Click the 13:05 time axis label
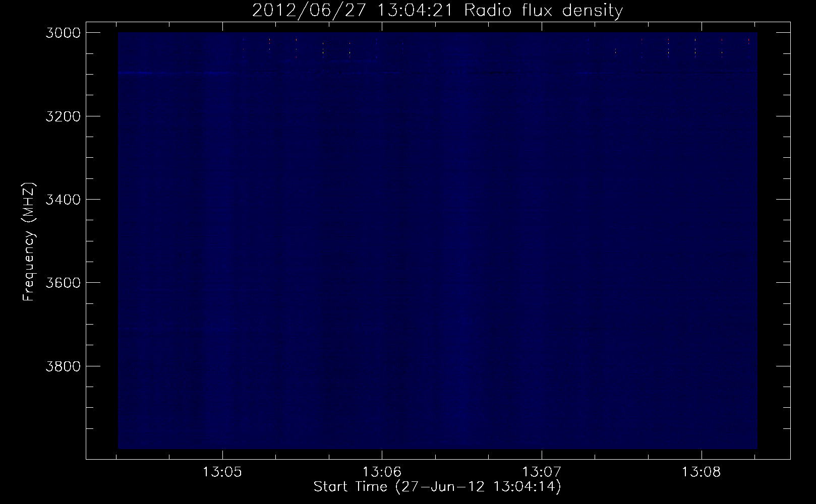Screen dimensions: 816x504 [222, 472]
